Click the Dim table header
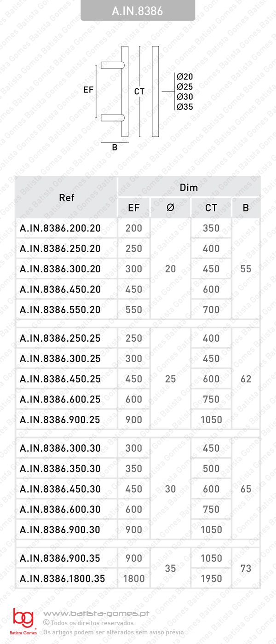Viewport: 276px width, 644px height. [x=189, y=188]
